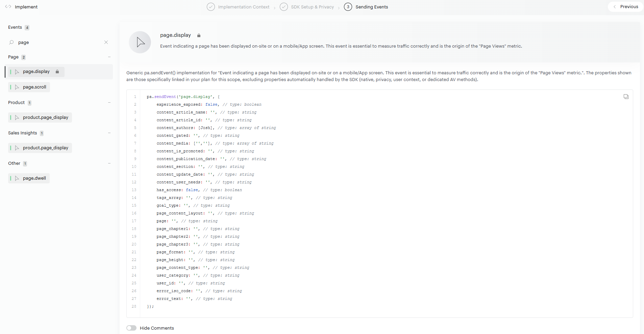Click the large page.display event arrow icon
The width and height of the screenshot is (644, 334).
coord(140,42)
